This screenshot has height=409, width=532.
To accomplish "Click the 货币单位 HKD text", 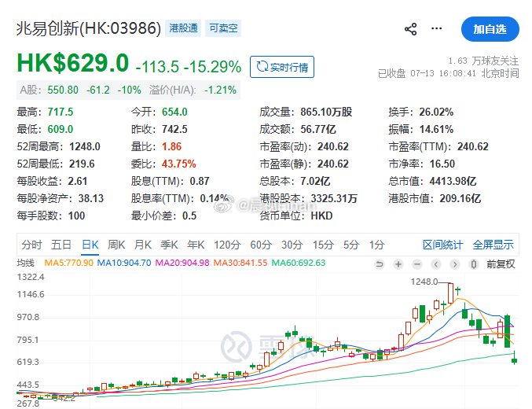I will point(321,216).
